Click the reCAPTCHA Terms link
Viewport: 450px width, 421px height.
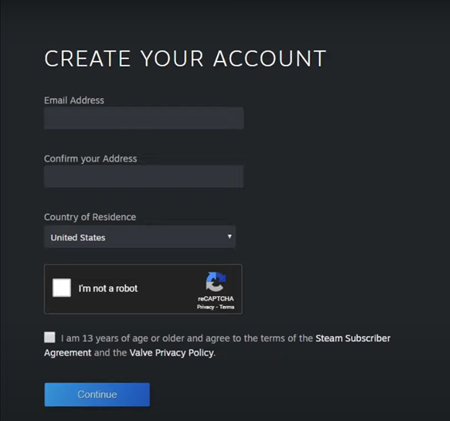tap(227, 307)
